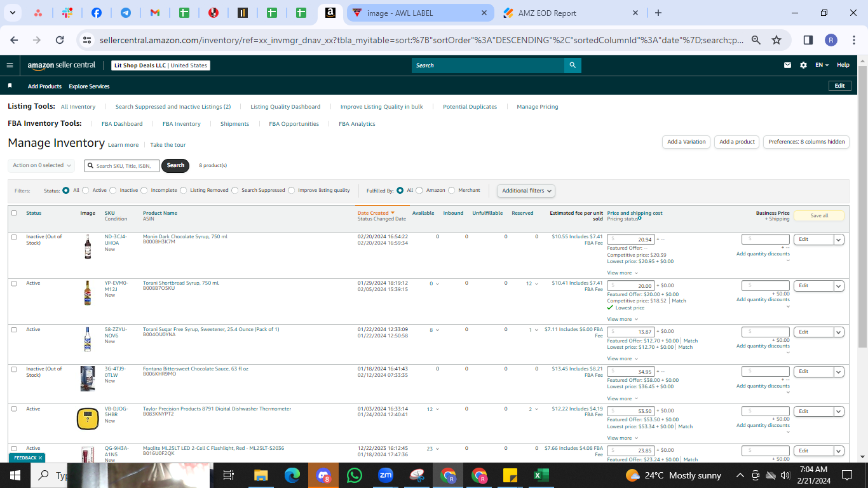
Task: Click the Add a Variation button
Action: [686, 142]
